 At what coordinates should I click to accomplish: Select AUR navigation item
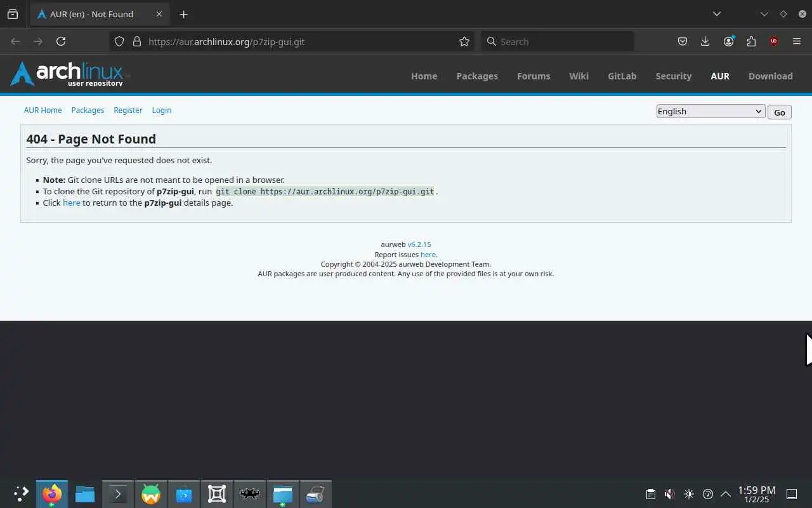click(x=720, y=76)
